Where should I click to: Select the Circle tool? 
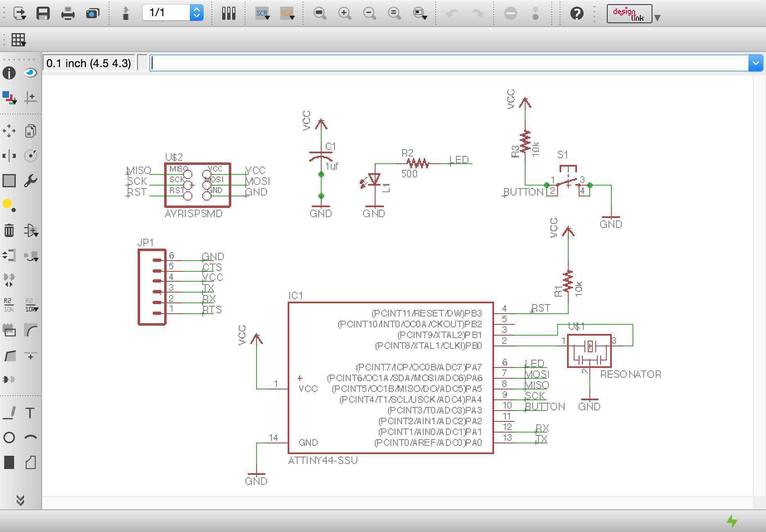9,438
